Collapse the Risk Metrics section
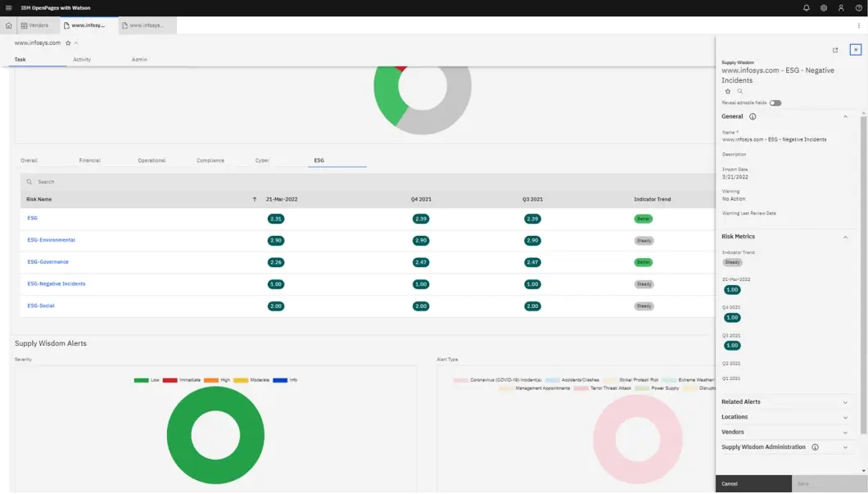 click(844, 236)
